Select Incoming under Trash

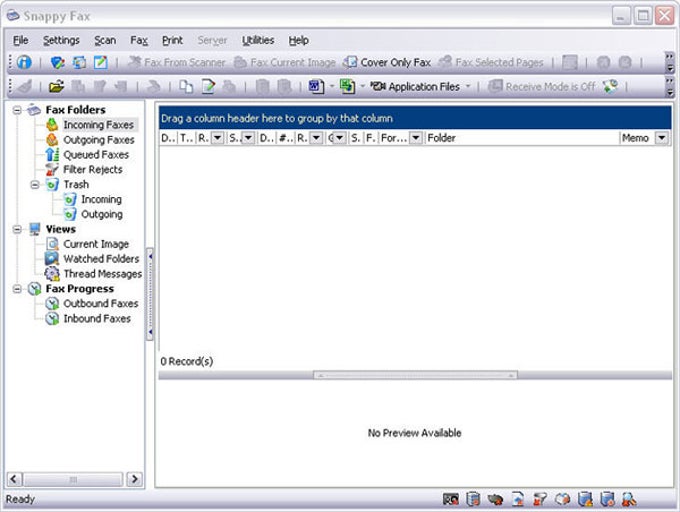click(101, 199)
